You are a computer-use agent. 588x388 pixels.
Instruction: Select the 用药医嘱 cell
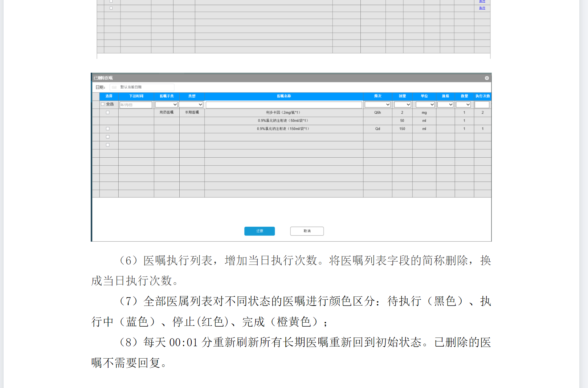pos(167,113)
